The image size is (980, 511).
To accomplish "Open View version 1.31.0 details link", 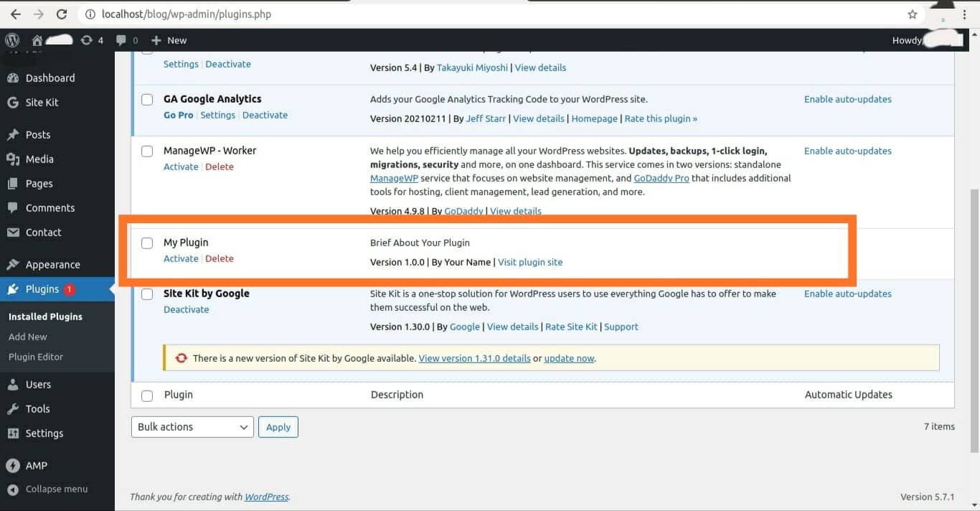I will click(475, 358).
